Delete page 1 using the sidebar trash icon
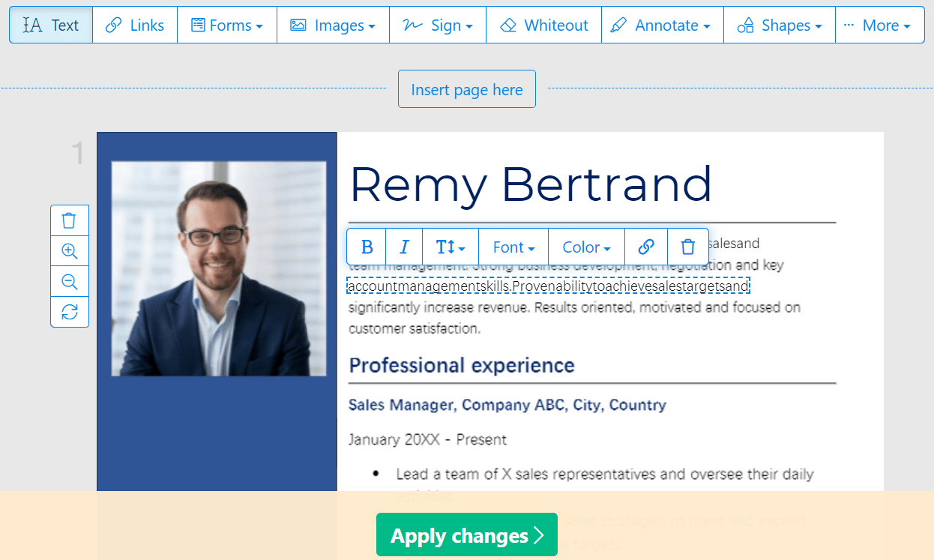This screenshot has height=560, width=934. [69, 220]
